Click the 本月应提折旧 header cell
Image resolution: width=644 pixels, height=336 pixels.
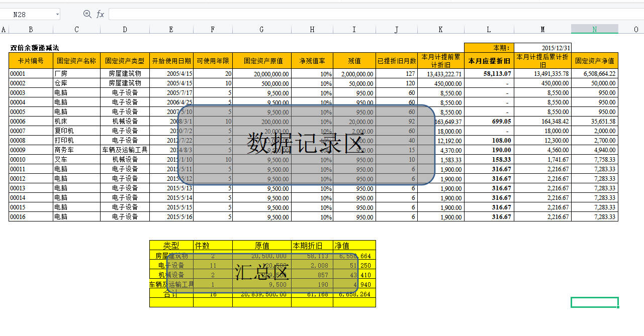coord(489,61)
